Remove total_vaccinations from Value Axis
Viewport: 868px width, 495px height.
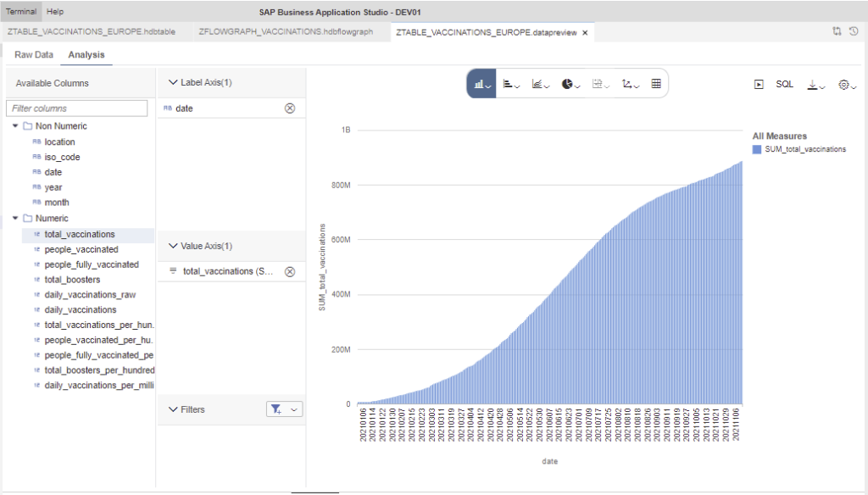coord(290,272)
